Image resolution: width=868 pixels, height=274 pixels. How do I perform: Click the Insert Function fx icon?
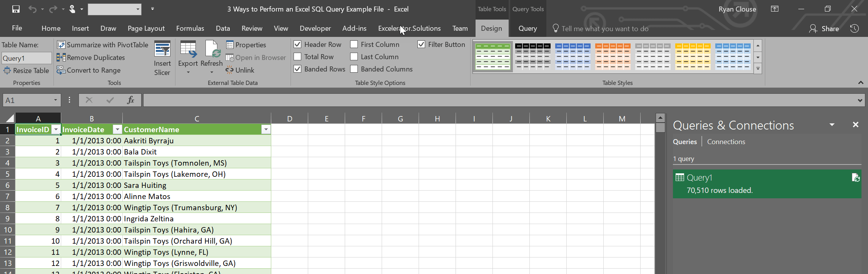[131, 100]
